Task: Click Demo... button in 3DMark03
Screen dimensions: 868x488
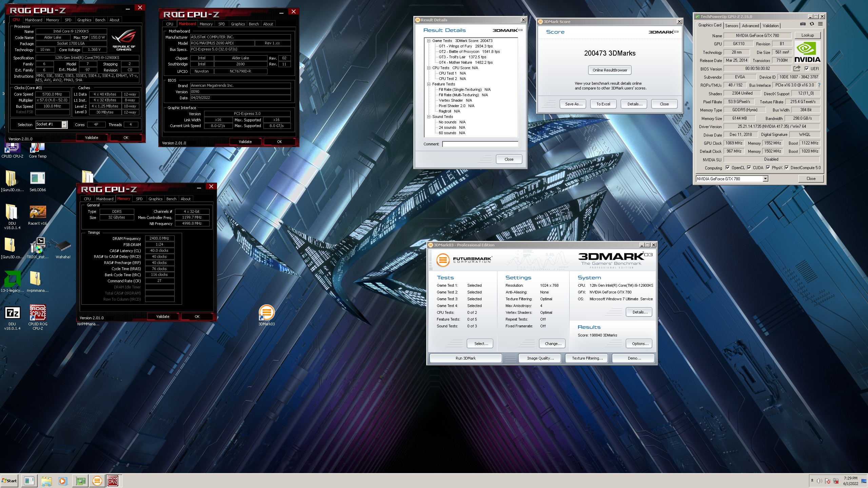Action: [x=634, y=358]
